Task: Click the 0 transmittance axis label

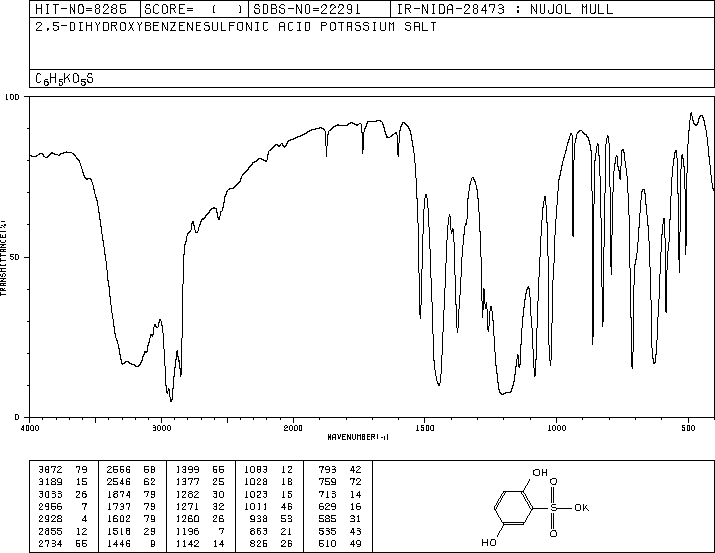Action: click(x=17, y=417)
